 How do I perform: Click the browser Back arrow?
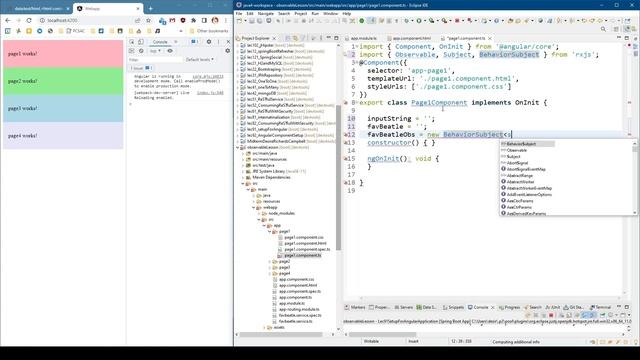tap(8, 20)
